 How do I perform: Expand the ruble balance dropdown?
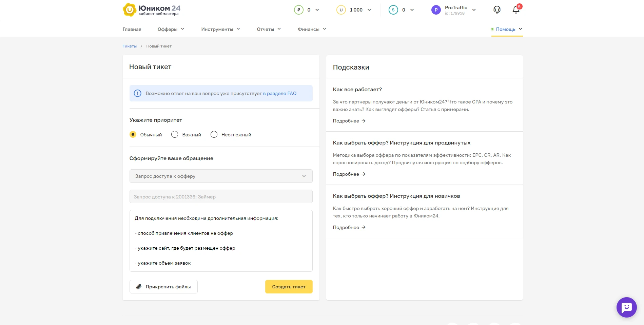317,10
